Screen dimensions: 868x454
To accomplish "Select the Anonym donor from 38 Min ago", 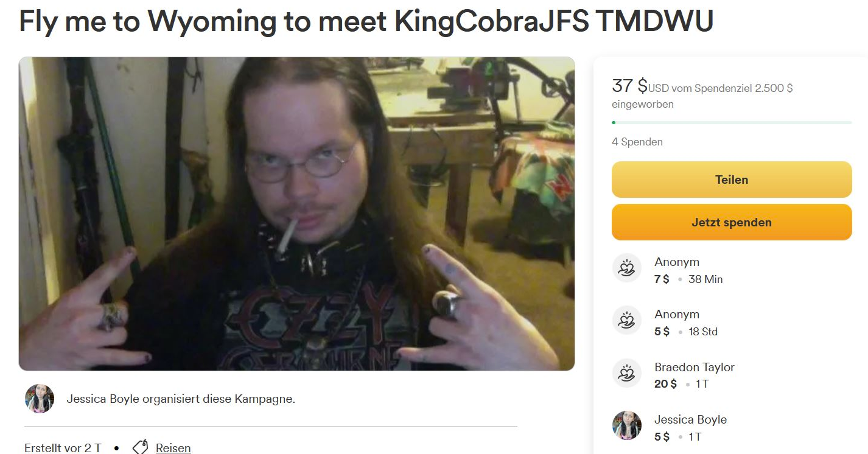I will 677,262.
